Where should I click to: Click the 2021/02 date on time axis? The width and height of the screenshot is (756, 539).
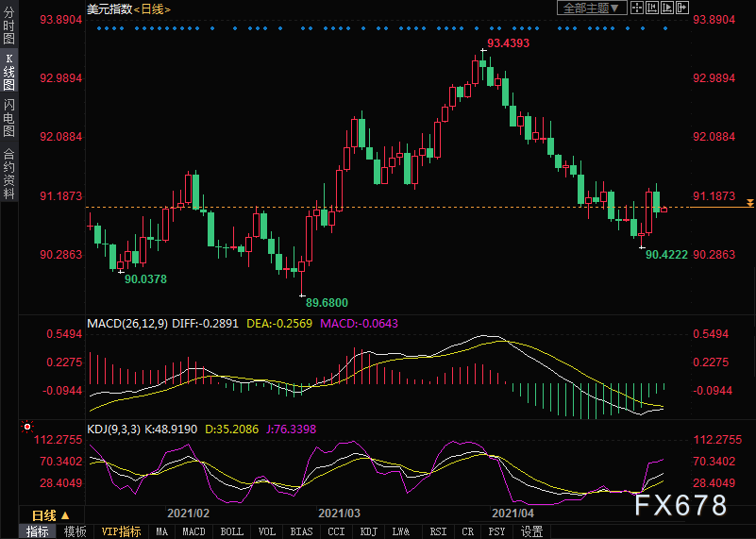(188, 513)
